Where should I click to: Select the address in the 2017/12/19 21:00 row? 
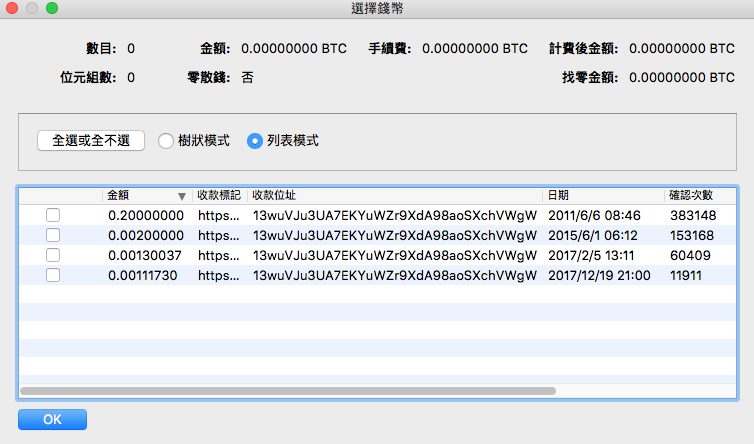[x=395, y=276]
